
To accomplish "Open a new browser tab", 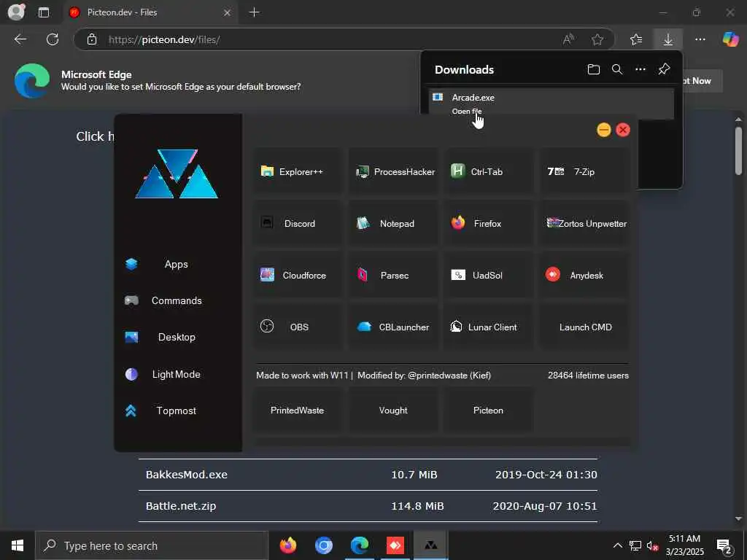I will [x=255, y=12].
